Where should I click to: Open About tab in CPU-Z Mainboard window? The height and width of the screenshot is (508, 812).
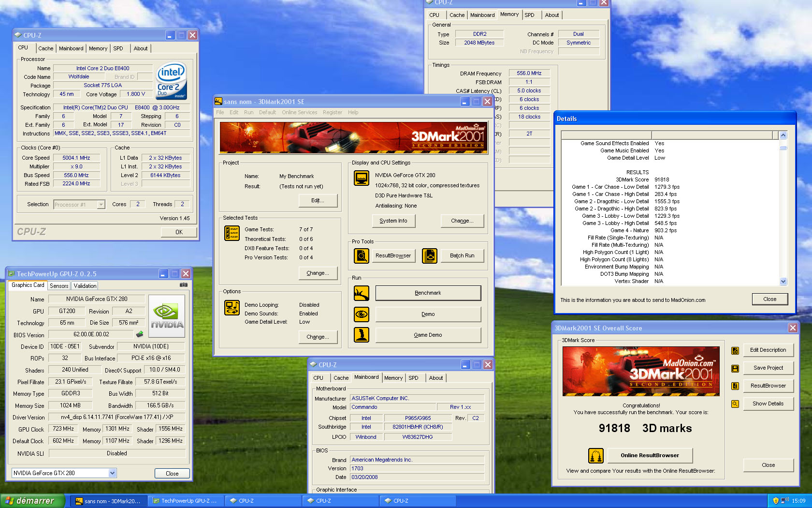(436, 378)
